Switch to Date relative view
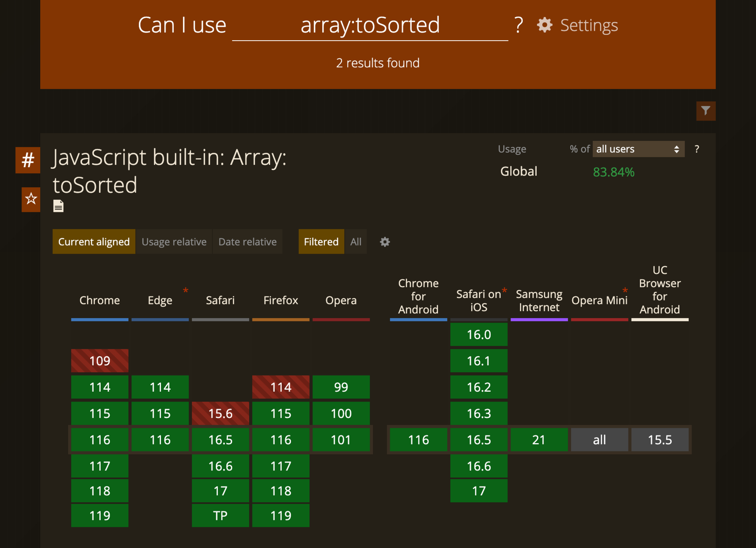The height and width of the screenshot is (548, 756). pos(248,242)
